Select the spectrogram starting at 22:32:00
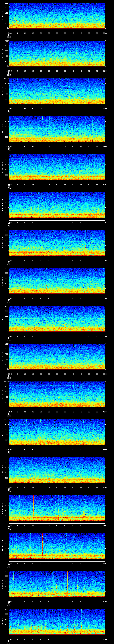114x644 pixels. click(57, 129)
